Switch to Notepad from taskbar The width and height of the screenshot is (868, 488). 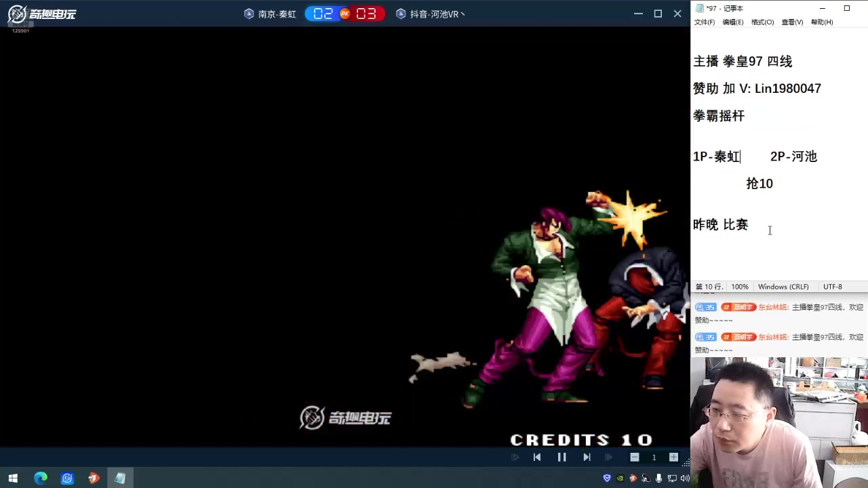pyautogui.click(x=120, y=478)
